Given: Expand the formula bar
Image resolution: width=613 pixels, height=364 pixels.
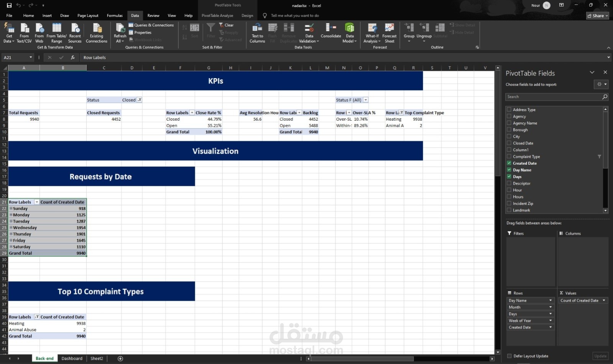Looking at the screenshot, I should pyautogui.click(x=608, y=57).
